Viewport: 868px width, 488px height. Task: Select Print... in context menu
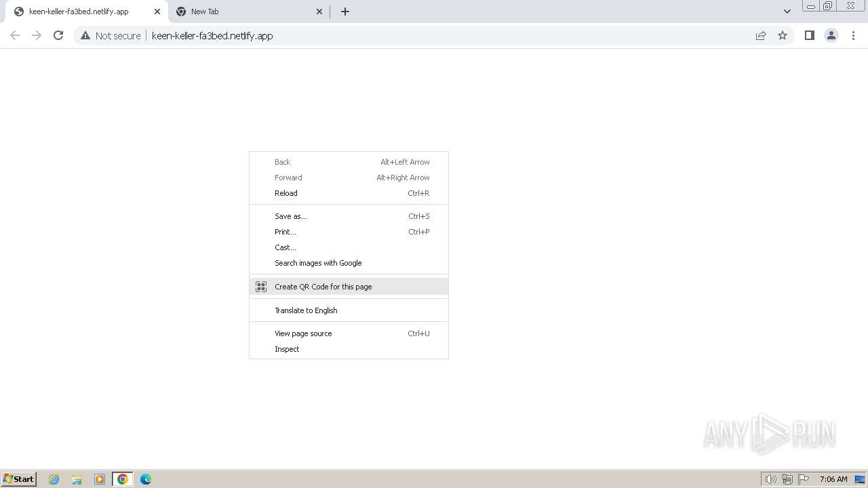349,232
